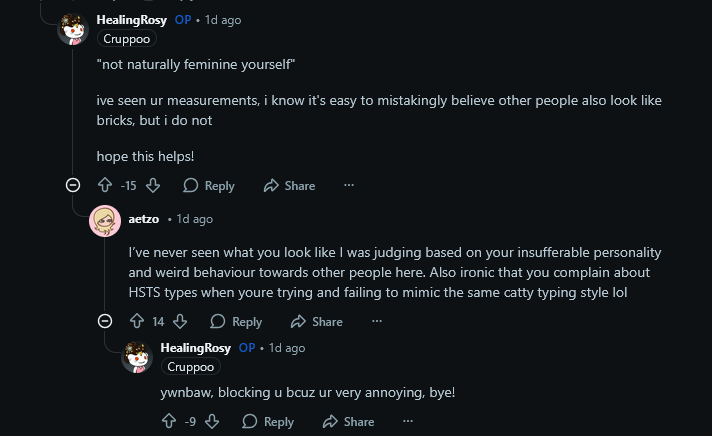Open the aetzo username link
The width and height of the screenshot is (712, 436).
point(145,218)
